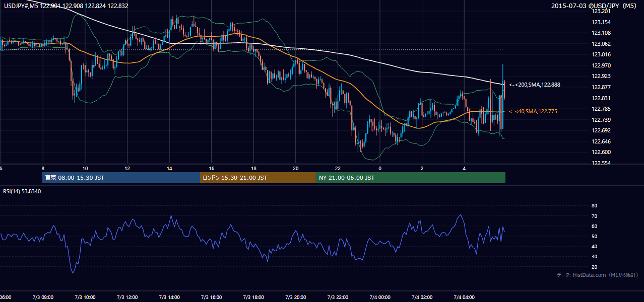Click the hour 22 label under price chart

coord(338,168)
